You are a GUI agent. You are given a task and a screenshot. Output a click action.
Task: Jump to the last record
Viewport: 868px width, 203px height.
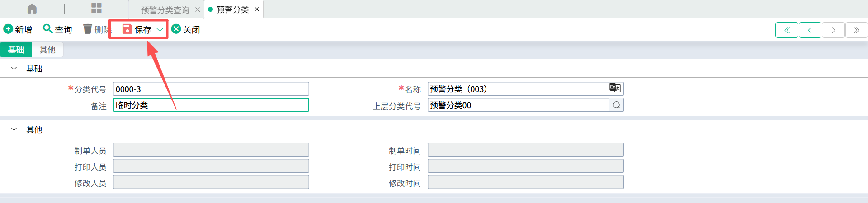click(x=856, y=30)
